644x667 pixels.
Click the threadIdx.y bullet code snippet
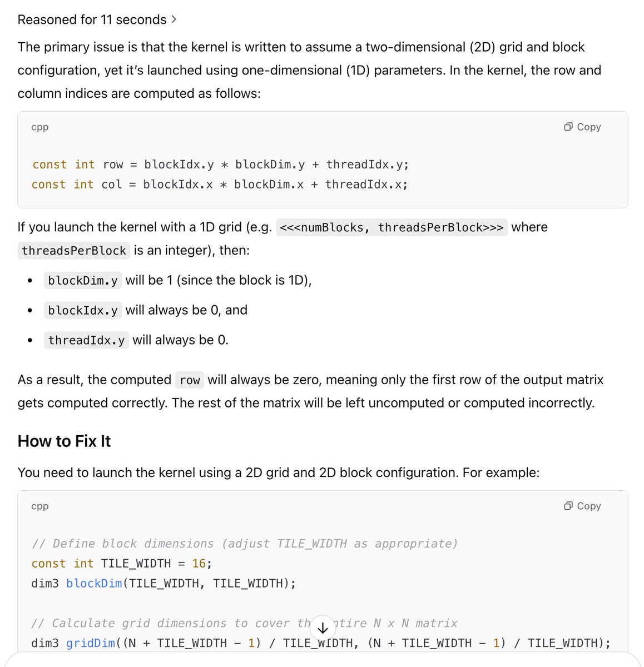coord(86,340)
